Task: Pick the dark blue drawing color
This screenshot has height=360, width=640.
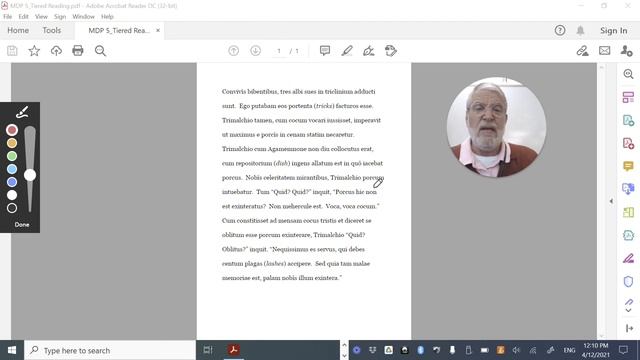Action: [x=12, y=182]
